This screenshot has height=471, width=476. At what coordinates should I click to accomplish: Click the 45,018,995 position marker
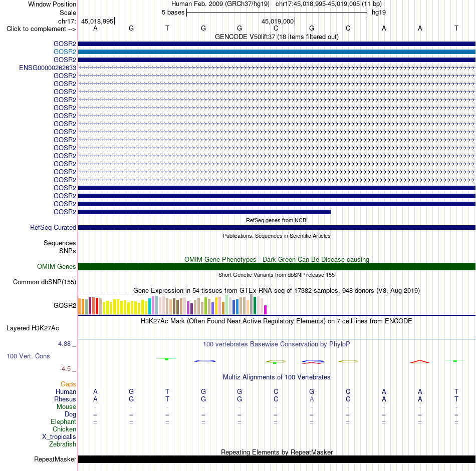(97, 21)
